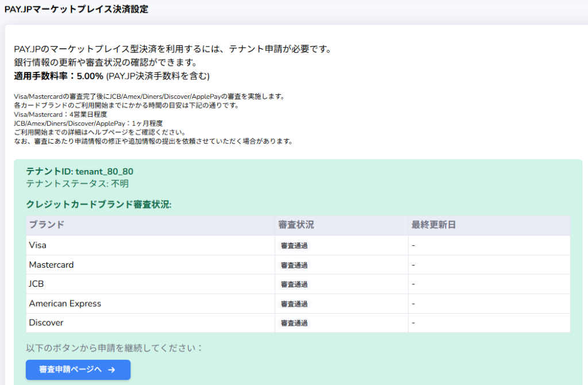Click the Mastercard 審査通過 status badge
588x385 pixels.
[294, 265]
